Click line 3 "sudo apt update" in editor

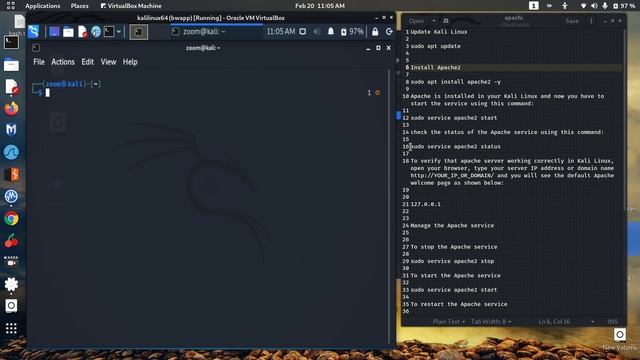click(436, 46)
